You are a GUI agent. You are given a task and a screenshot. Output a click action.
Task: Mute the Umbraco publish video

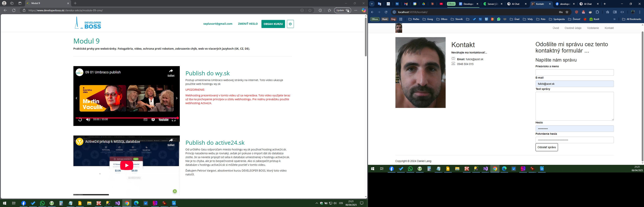coord(88,120)
